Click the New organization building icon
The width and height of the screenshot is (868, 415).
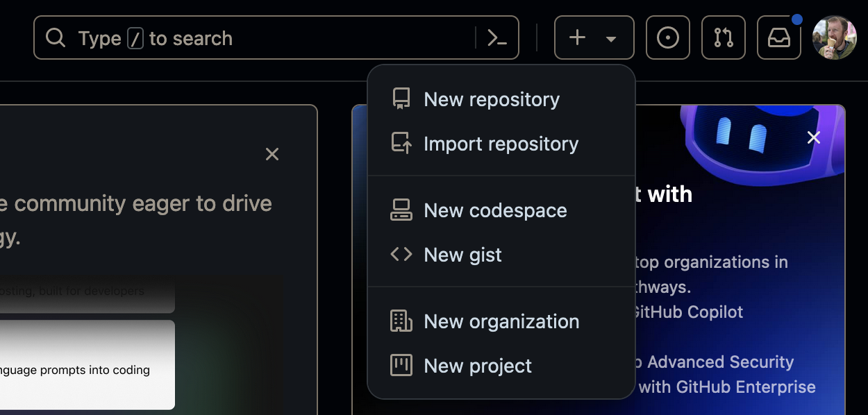[401, 321]
